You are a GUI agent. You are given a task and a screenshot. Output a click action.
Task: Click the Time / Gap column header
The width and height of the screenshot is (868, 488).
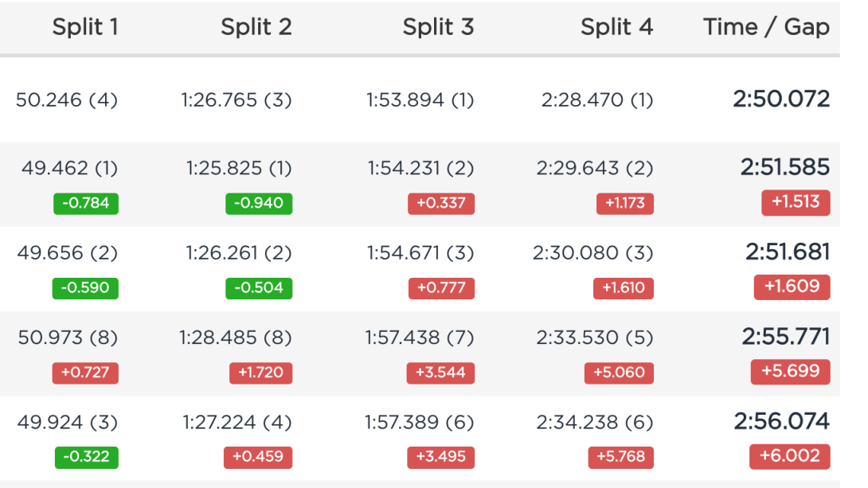[x=766, y=27]
